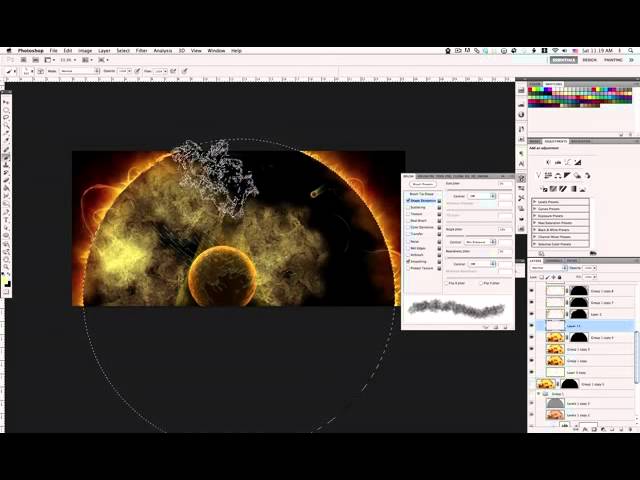Adjust the Size Jitter slider
Viewport: 640px width, 480px height.
(479, 190)
